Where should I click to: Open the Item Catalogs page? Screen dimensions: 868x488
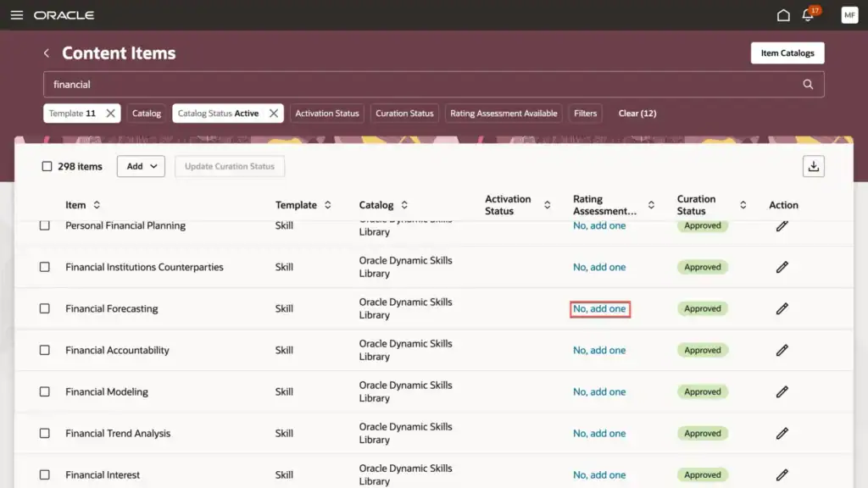pyautogui.click(x=787, y=53)
